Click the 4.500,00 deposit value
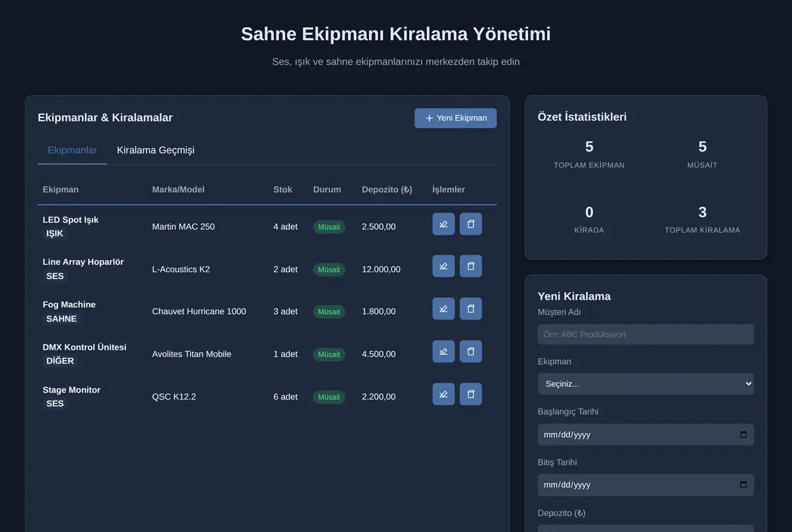Viewport: 792px width, 532px height. 379,354
